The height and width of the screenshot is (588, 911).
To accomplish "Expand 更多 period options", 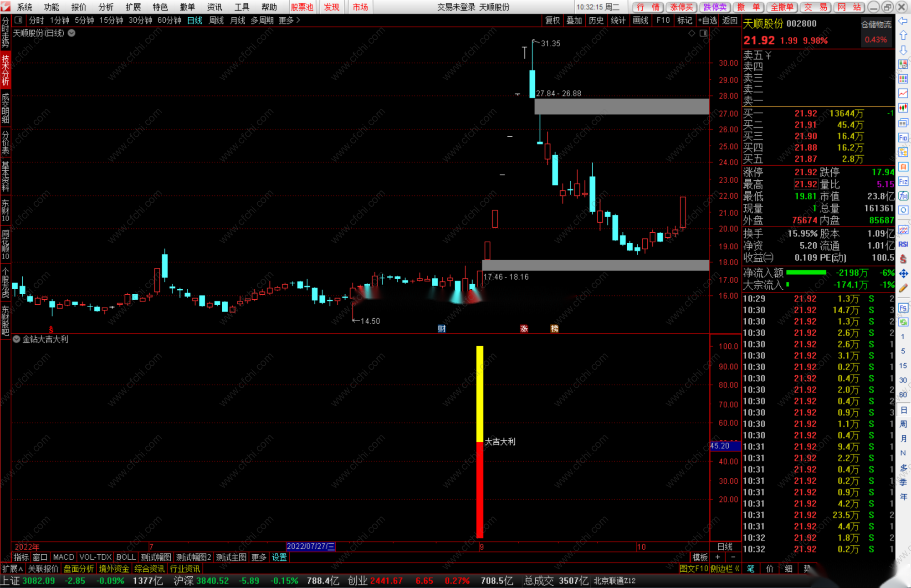I will click(x=289, y=20).
